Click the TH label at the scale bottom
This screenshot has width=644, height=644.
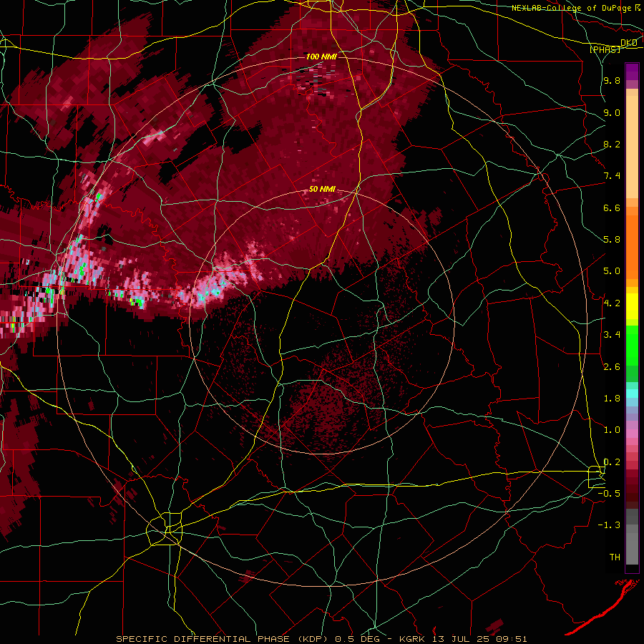pos(615,557)
